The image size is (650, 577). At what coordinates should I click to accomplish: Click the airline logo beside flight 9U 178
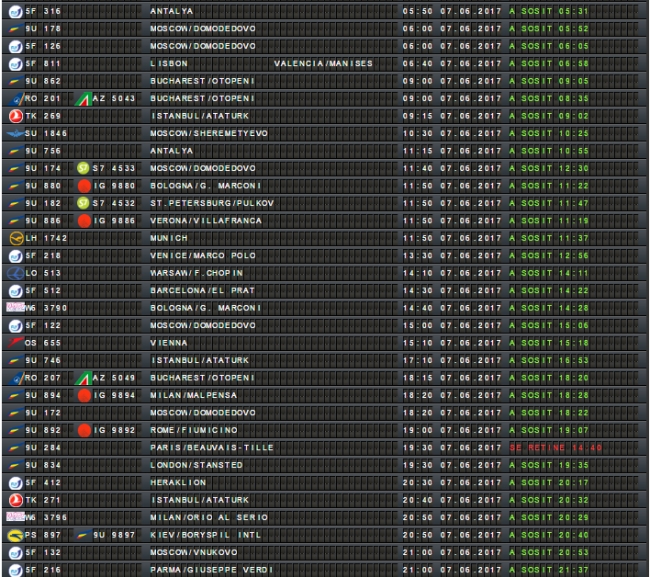point(15,29)
